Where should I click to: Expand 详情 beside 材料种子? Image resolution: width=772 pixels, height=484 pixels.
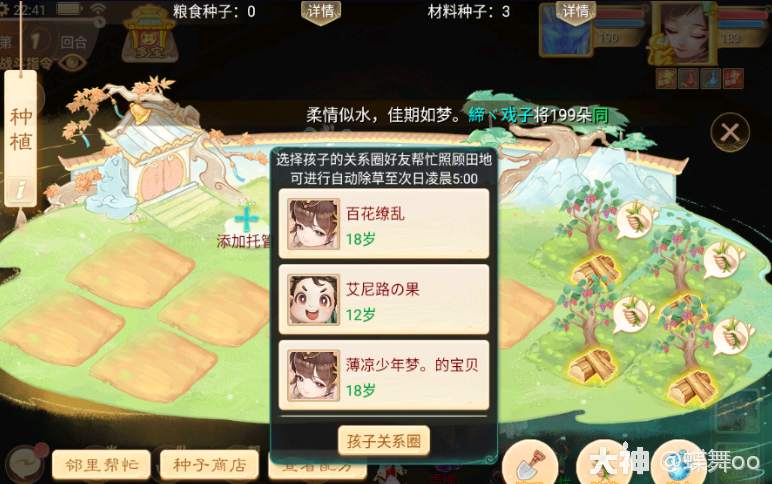point(575,11)
